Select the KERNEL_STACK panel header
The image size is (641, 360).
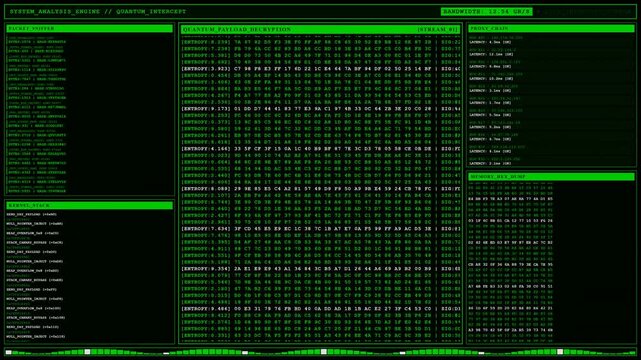pyautogui.click(x=89, y=205)
